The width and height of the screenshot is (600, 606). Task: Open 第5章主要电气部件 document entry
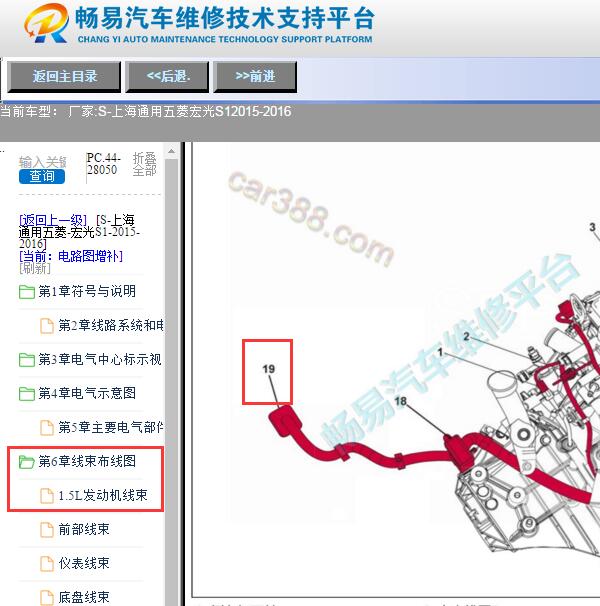coord(111,427)
